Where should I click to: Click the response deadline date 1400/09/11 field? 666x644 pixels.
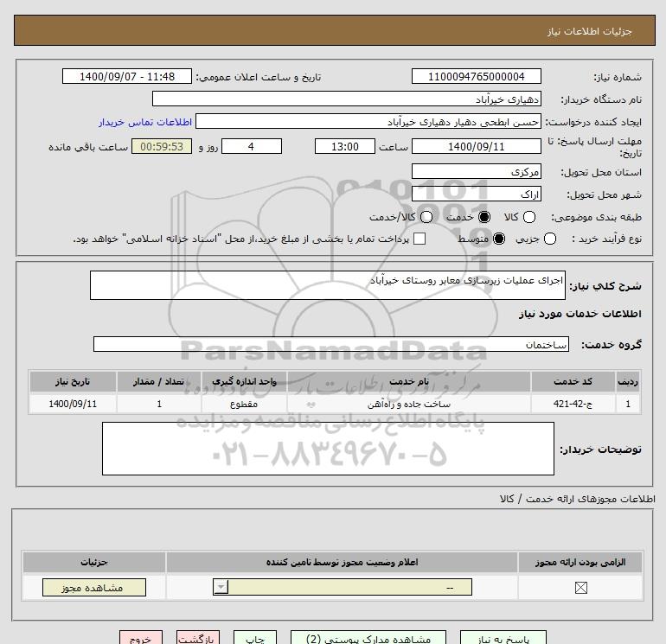click(x=476, y=146)
